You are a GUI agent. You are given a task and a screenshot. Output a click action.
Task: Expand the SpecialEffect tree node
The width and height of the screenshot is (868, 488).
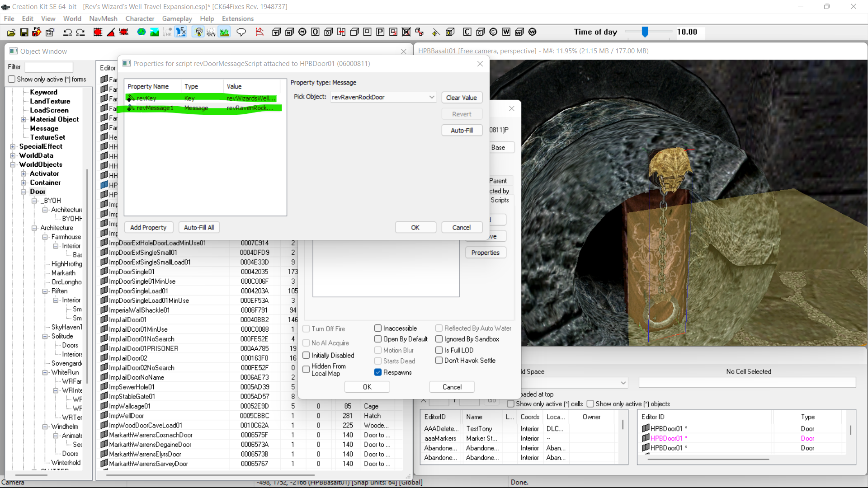(13, 146)
